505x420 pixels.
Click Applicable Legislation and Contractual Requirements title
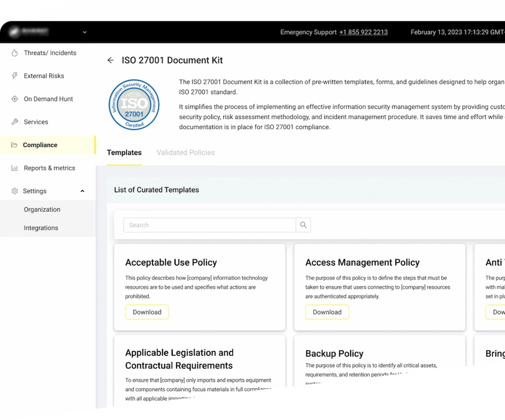[x=180, y=359]
